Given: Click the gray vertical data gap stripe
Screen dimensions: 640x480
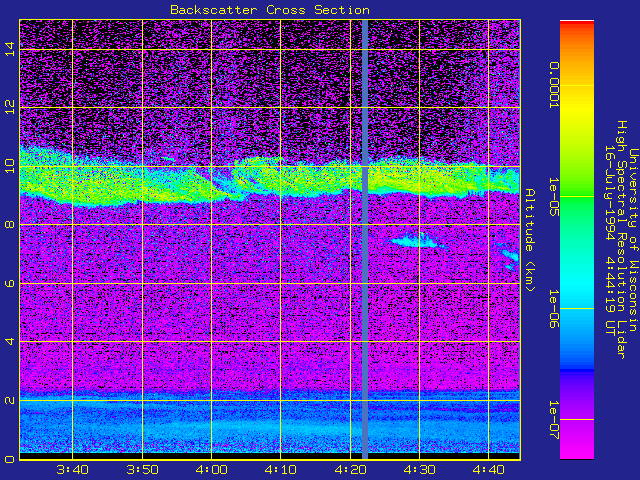Looking at the screenshot, I should click(365, 240).
